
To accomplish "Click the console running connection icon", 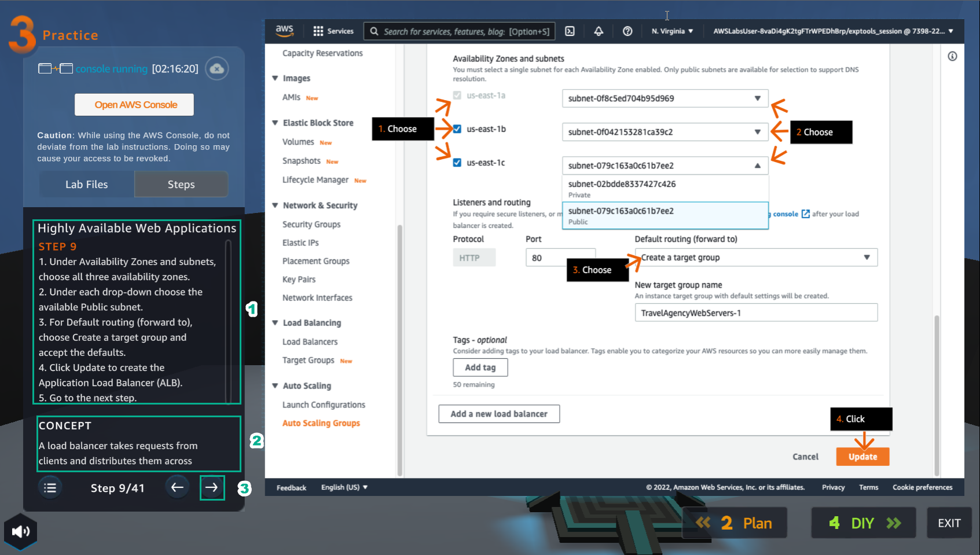I will point(56,69).
